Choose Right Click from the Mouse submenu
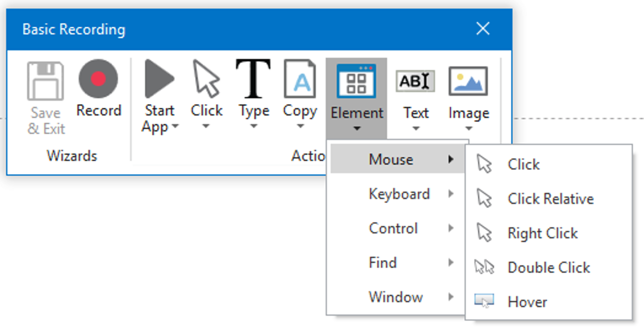This screenshot has height=328, width=644. coord(542,233)
